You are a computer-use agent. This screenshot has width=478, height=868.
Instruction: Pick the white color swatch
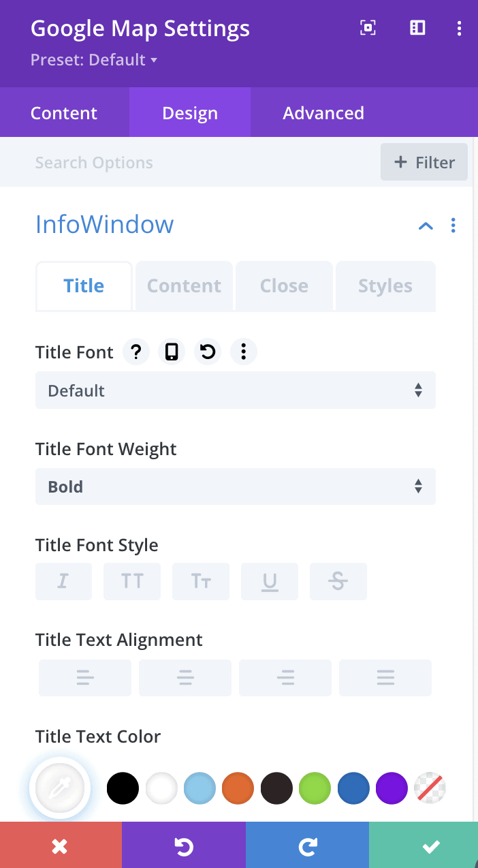click(161, 788)
